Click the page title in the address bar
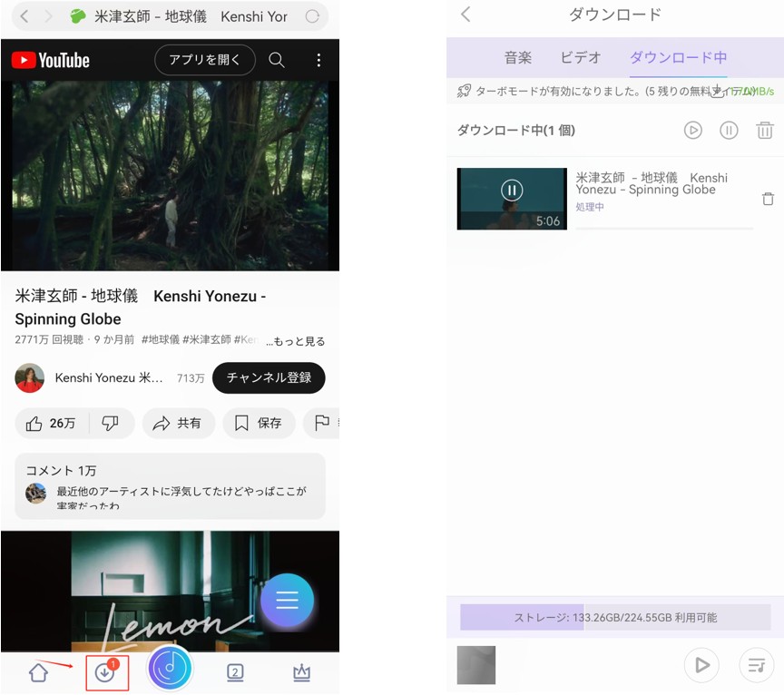The width and height of the screenshot is (784, 695). (x=191, y=16)
